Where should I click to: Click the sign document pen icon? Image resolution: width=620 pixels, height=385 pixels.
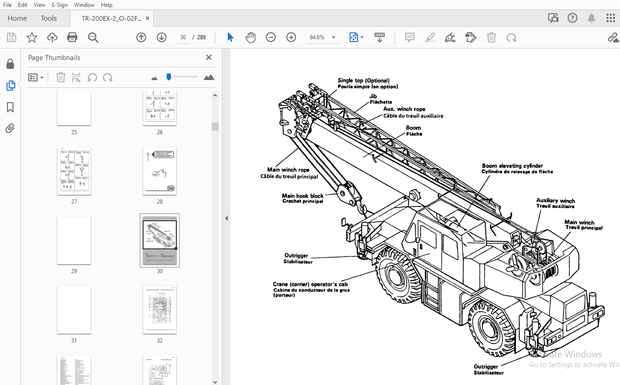450,38
